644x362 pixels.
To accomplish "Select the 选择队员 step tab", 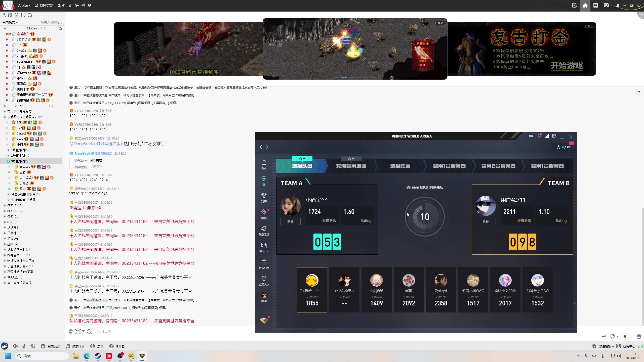I will pyautogui.click(x=302, y=166).
